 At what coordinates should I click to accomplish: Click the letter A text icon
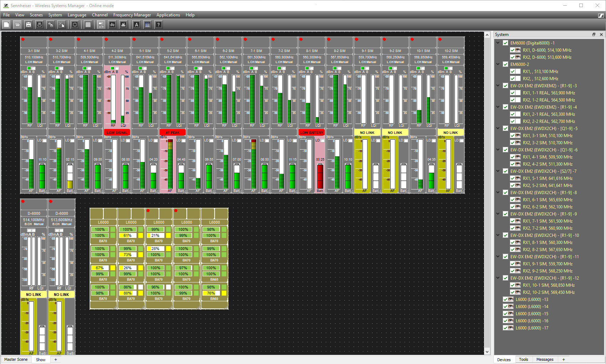[x=137, y=25]
